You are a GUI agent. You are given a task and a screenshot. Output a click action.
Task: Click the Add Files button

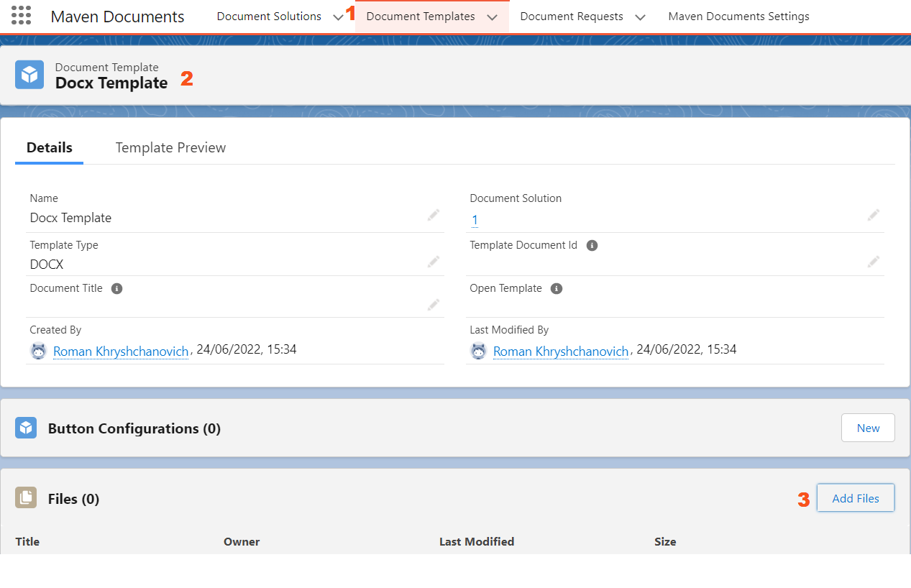855,498
